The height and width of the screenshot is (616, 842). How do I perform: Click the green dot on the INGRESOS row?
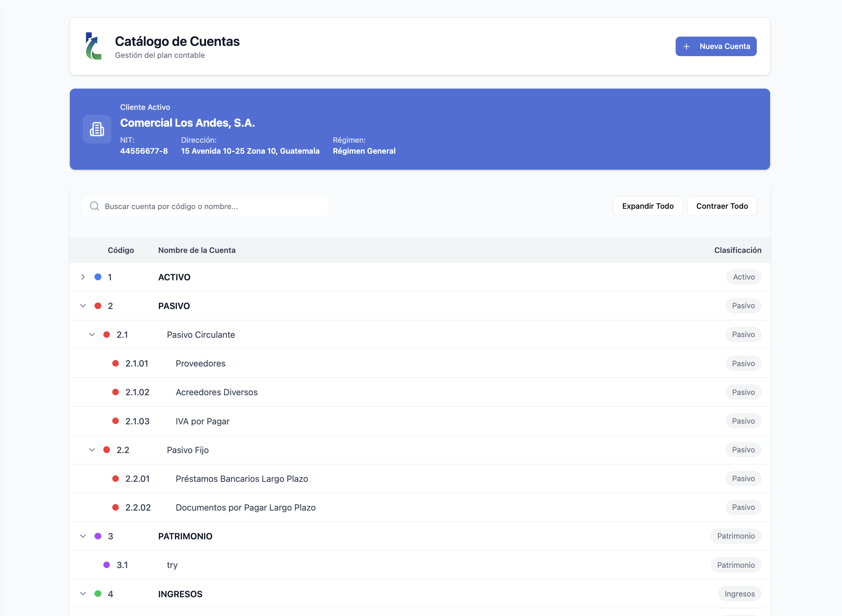[98, 594]
